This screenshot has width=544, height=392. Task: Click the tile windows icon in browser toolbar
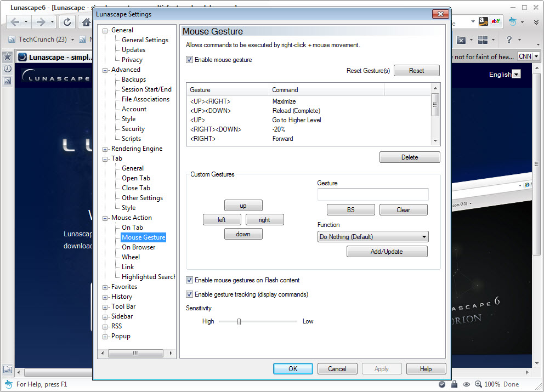tap(483, 40)
